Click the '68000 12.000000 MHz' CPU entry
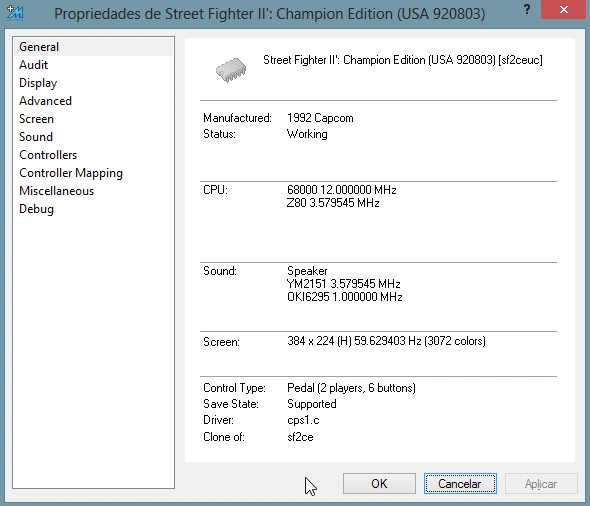This screenshot has width=590, height=506. [342, 190]
